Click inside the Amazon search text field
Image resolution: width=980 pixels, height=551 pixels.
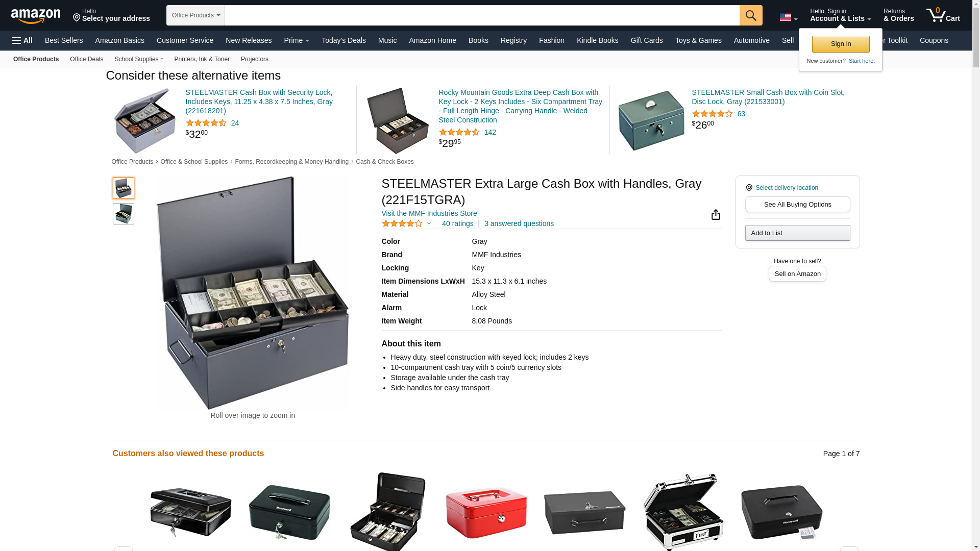(x=482, y=15)
